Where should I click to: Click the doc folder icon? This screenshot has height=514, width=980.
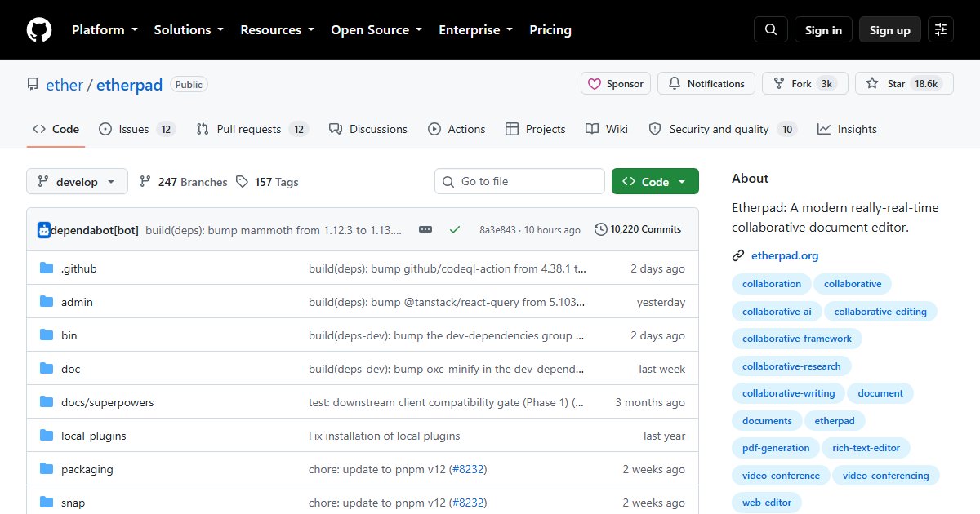pos(47,369)
